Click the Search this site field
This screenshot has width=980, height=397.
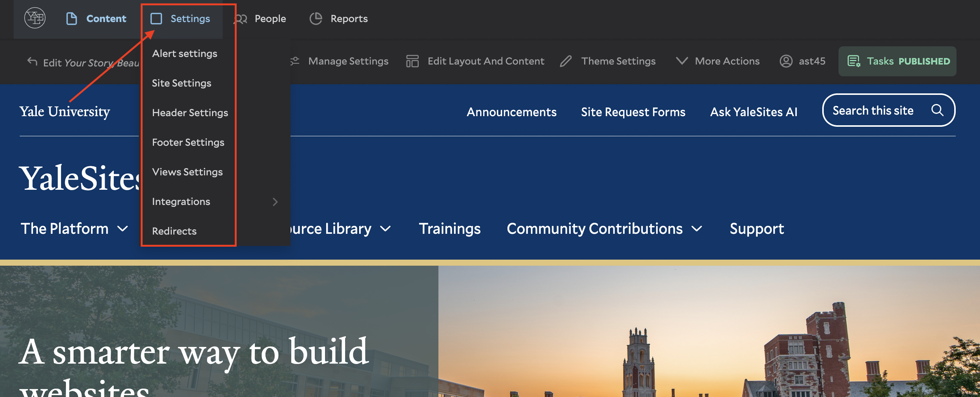tap(889, 110)
